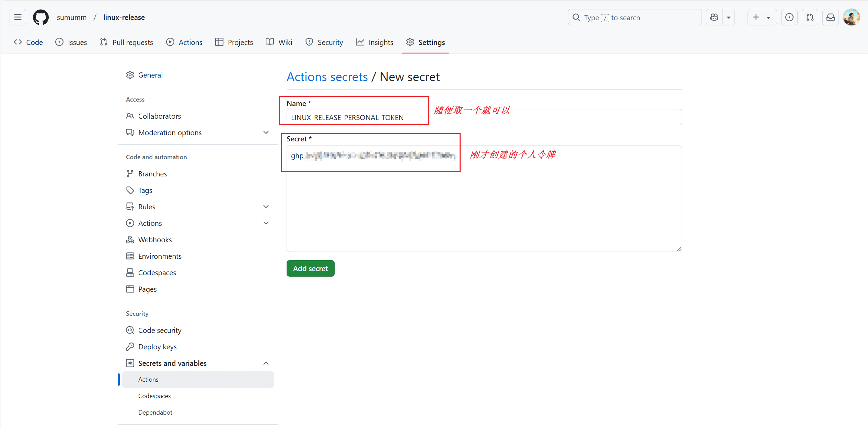Switch to the Insights tab
Viewport: 868px width, 429px height.
tap(374, 42)
